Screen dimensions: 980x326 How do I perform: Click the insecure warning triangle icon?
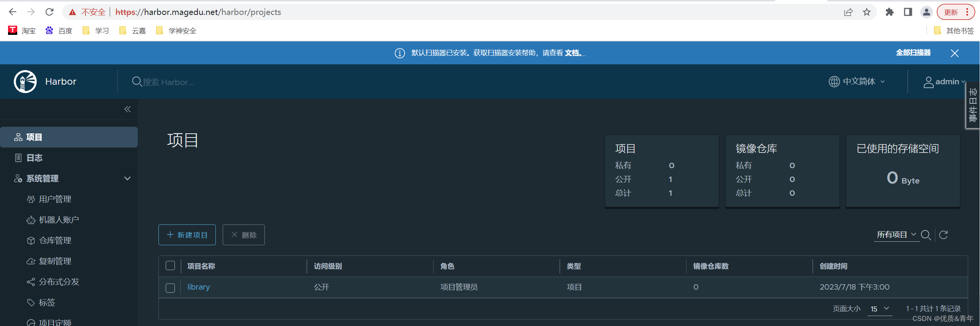pyautogui.click(x=72, y=12)
